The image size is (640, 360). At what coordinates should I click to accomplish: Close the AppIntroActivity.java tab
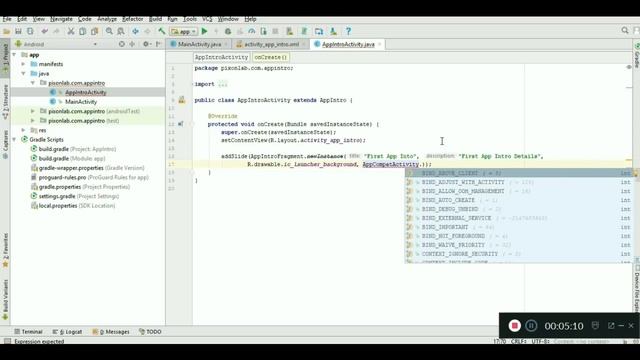(380, 44)
